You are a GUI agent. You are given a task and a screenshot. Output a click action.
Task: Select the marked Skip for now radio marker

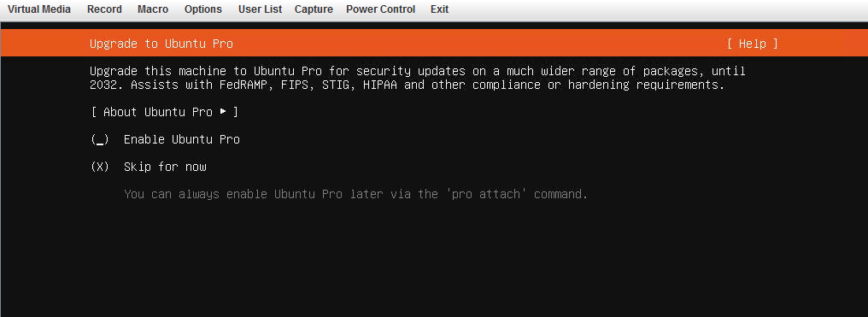coord(100,167)
